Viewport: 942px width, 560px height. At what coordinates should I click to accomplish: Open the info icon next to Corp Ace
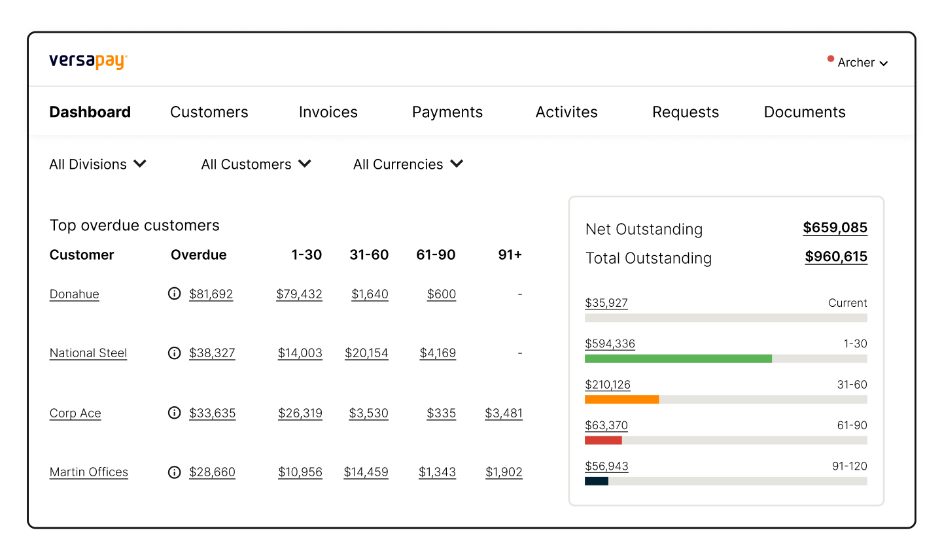tap(174, 413)
